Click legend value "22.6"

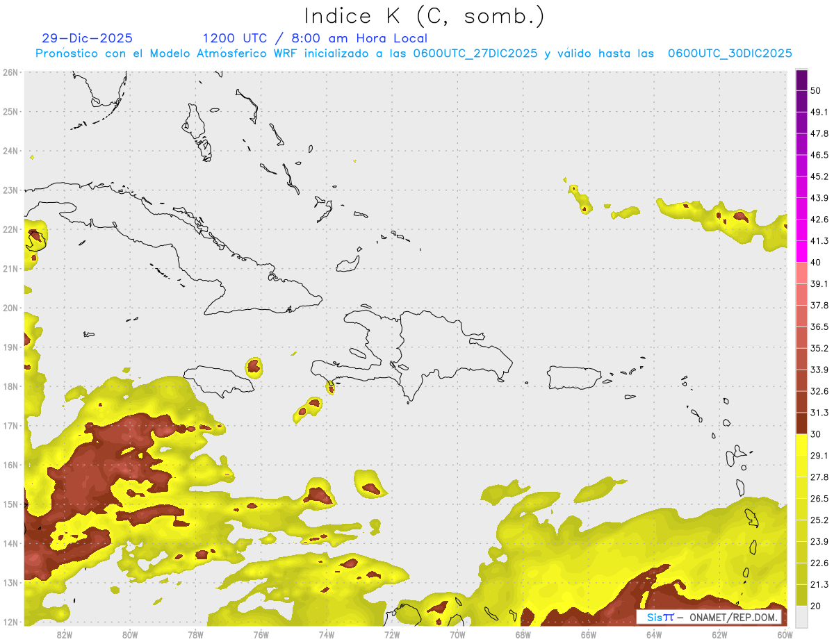pyautogui.click(x=819, y=563)
